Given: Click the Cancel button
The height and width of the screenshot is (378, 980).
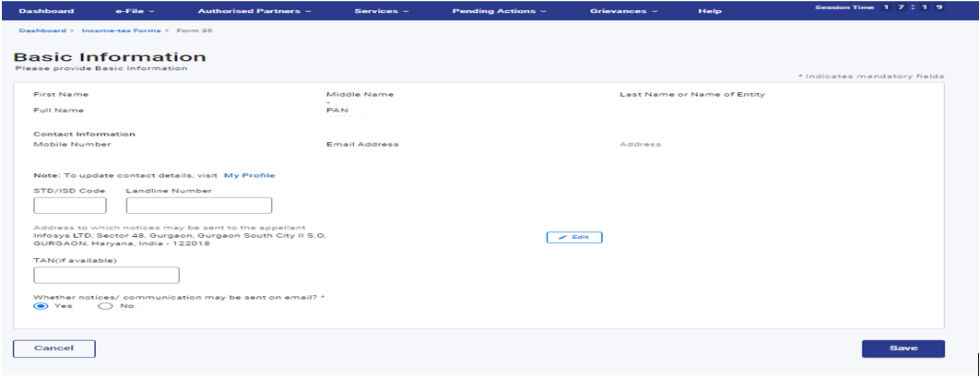Looking at the screenshot, I should click(53, 348).
